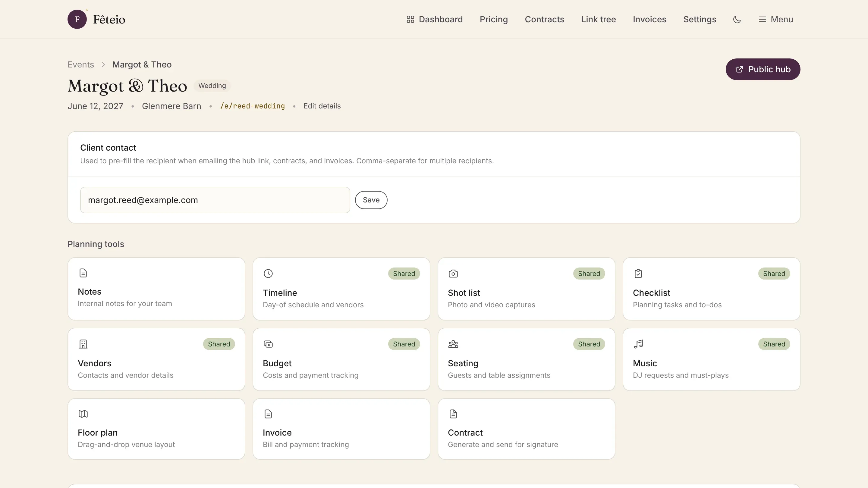868x488 pixels.
Task: Click the Budget money icon
Action: click(268, 344)
